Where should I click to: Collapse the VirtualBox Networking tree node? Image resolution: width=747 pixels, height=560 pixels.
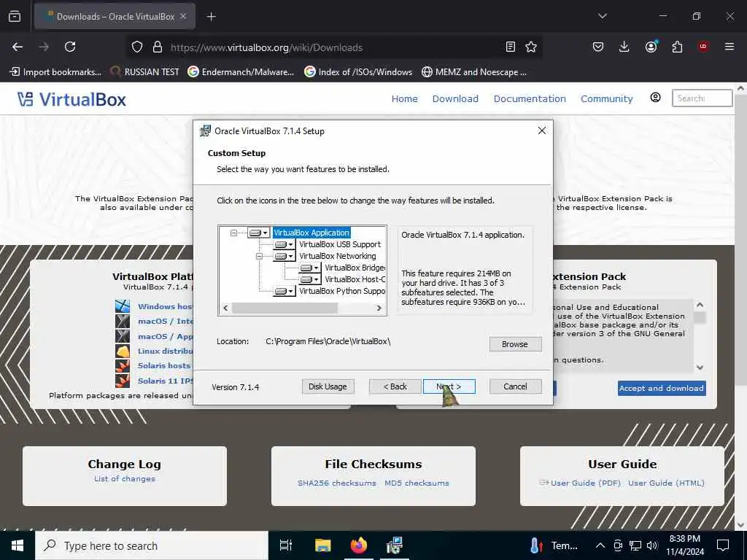[259, 256]
